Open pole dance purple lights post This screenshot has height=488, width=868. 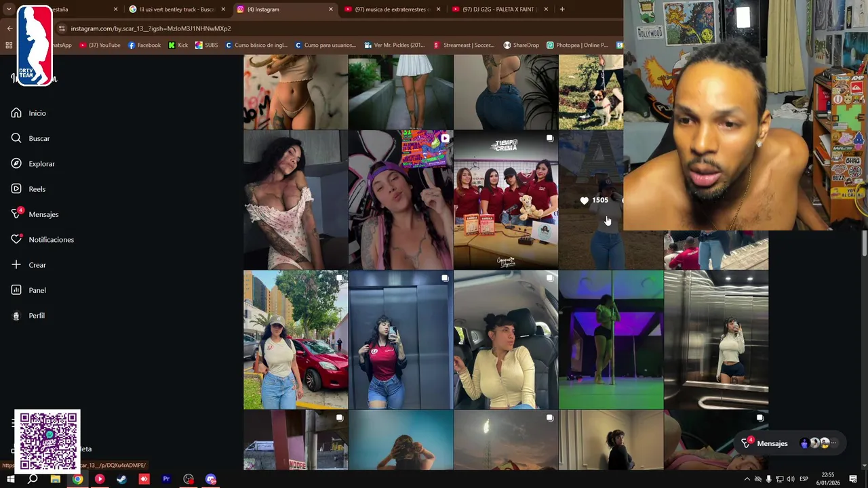[x=611, y=340]
